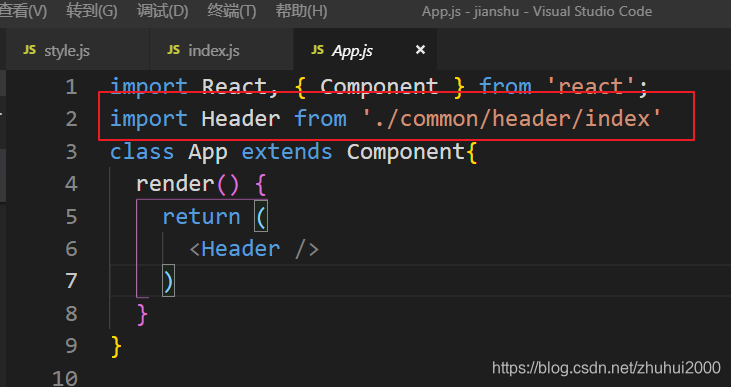Click the 'react' string on line 1
731x387 pixels.
592,87
